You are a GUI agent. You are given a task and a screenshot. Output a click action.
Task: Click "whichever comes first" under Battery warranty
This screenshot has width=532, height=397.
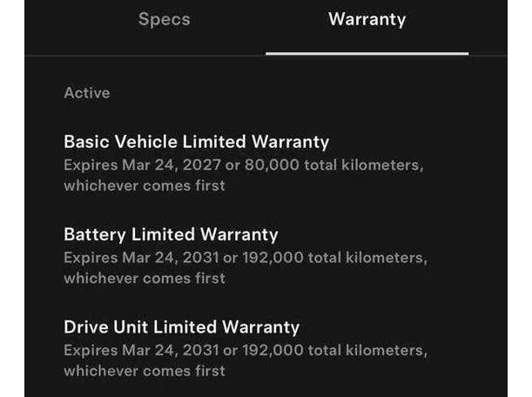(x=144, y=279)
